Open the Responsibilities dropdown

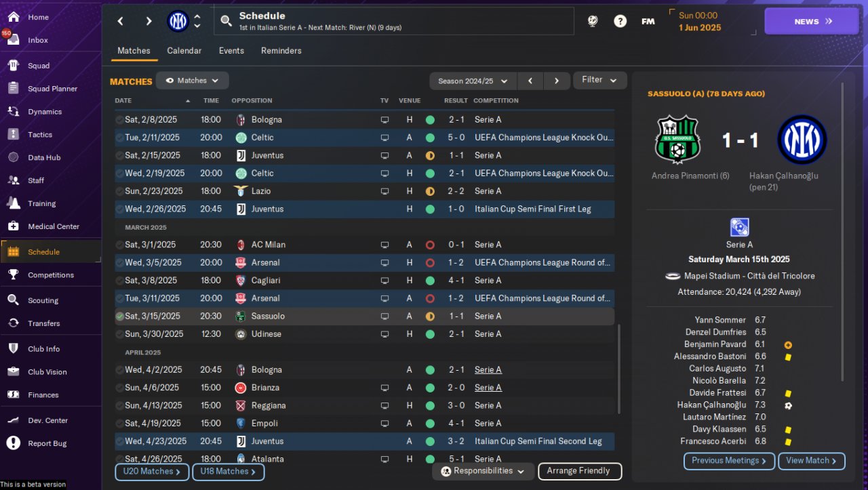pyautogui.click(x=482, y=471)
